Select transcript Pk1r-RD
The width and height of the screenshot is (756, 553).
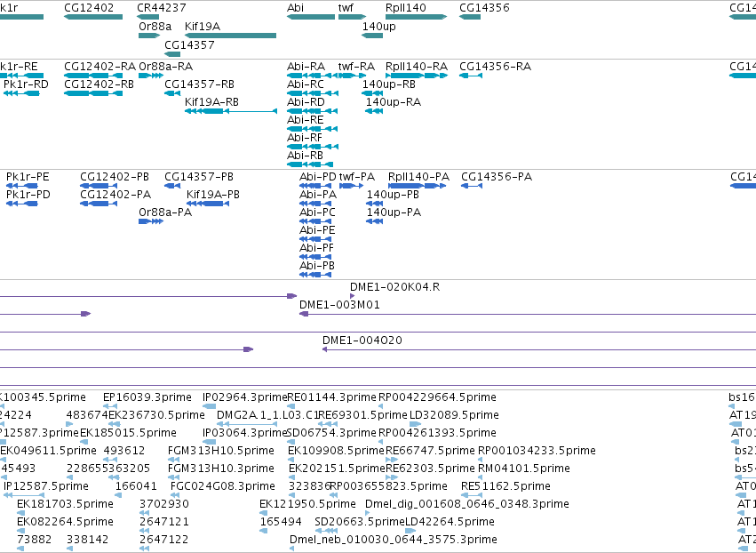click(x=21, y=93)
